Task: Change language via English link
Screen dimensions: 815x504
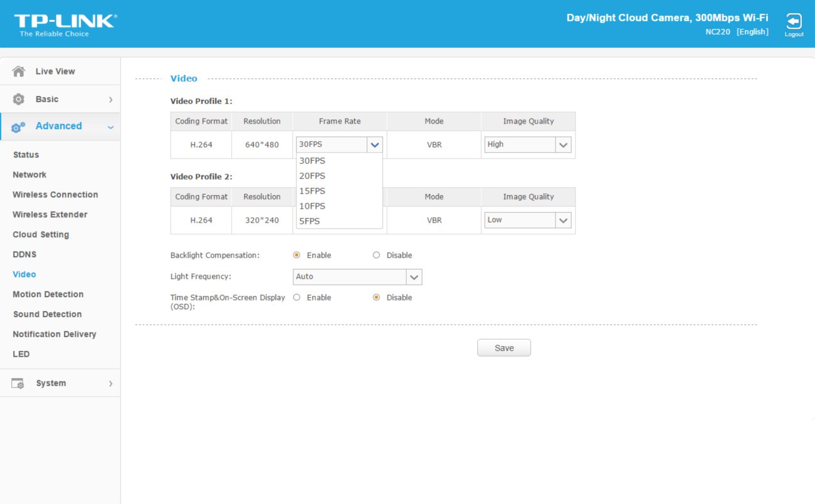Action: point(752,32)
